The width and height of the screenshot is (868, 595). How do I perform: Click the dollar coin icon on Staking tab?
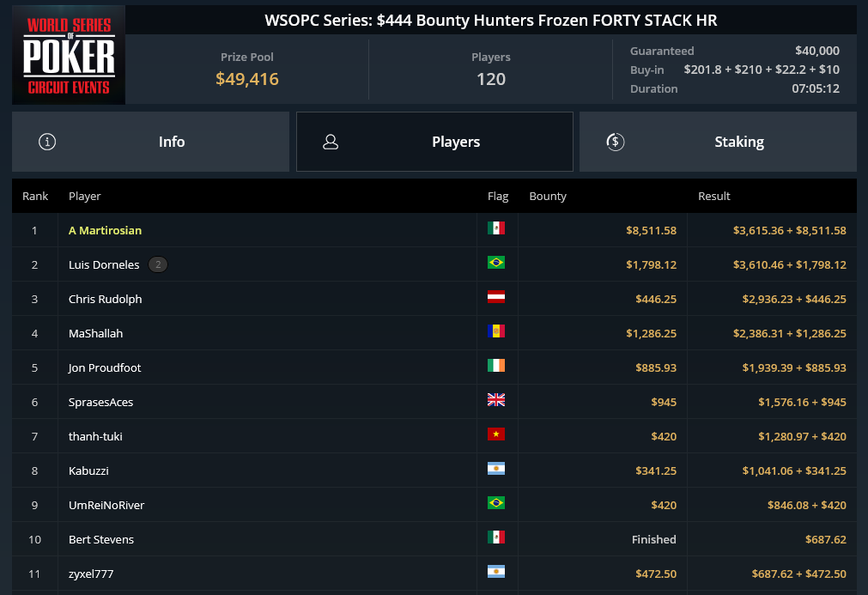click(615, 142)
